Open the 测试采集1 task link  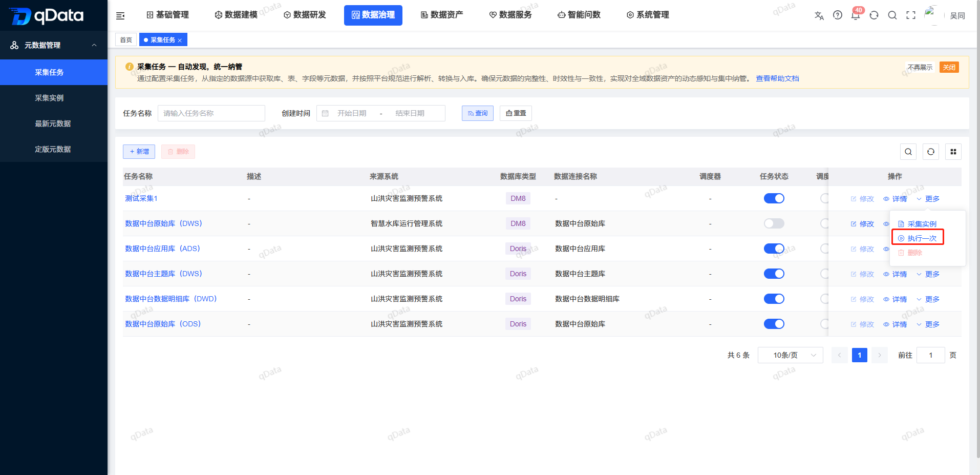(141, 198)
